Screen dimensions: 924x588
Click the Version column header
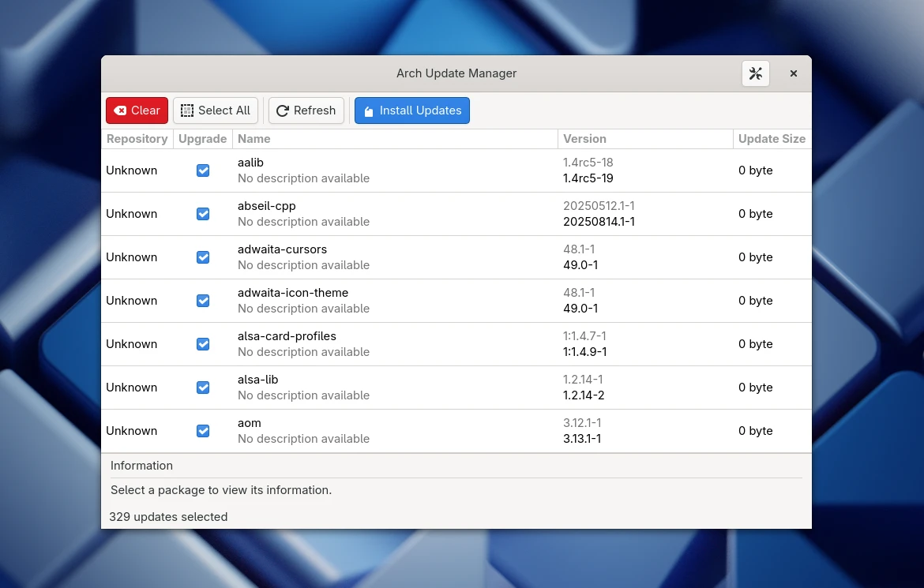(584, 139)
